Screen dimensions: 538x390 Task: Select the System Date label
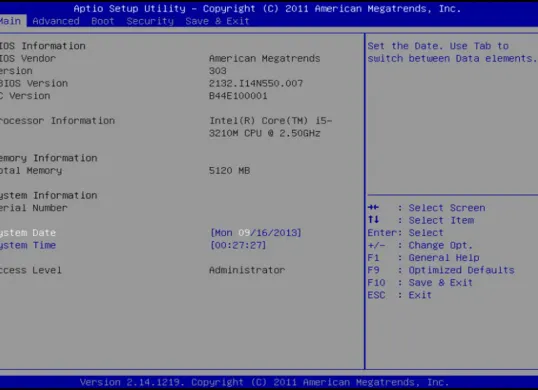pyautogui.click(x=28, y=233)
